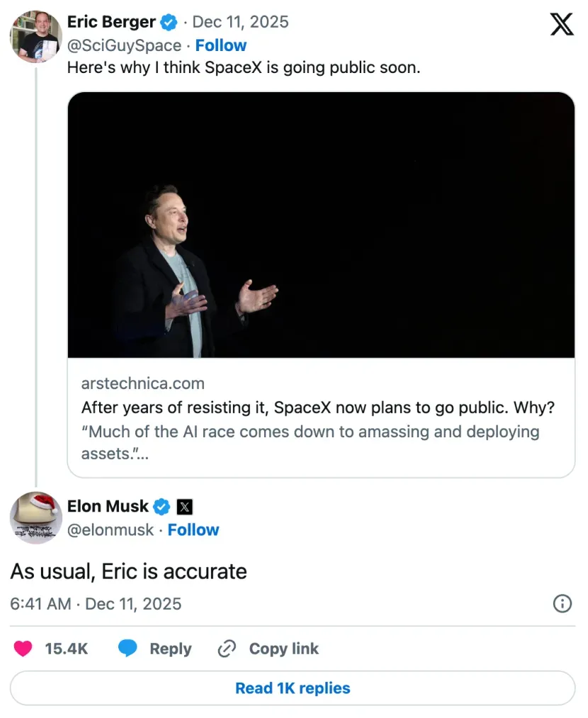Click Elon Musk's blue verified checkmark

[x=162, y=507]
